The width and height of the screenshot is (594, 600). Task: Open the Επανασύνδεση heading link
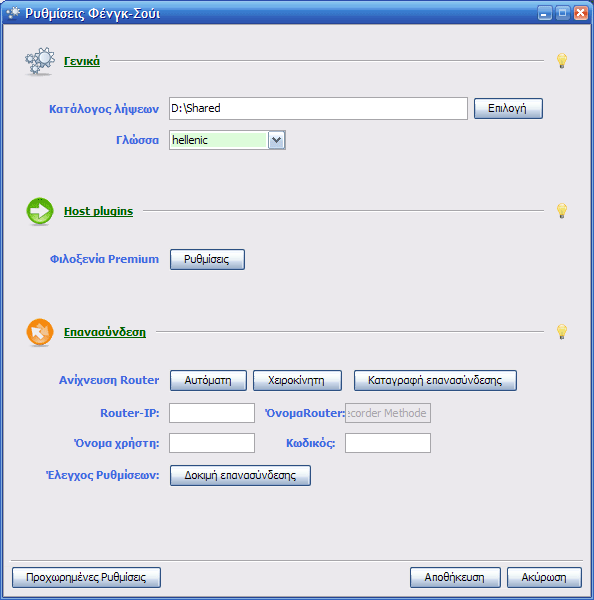coord(105,332)
